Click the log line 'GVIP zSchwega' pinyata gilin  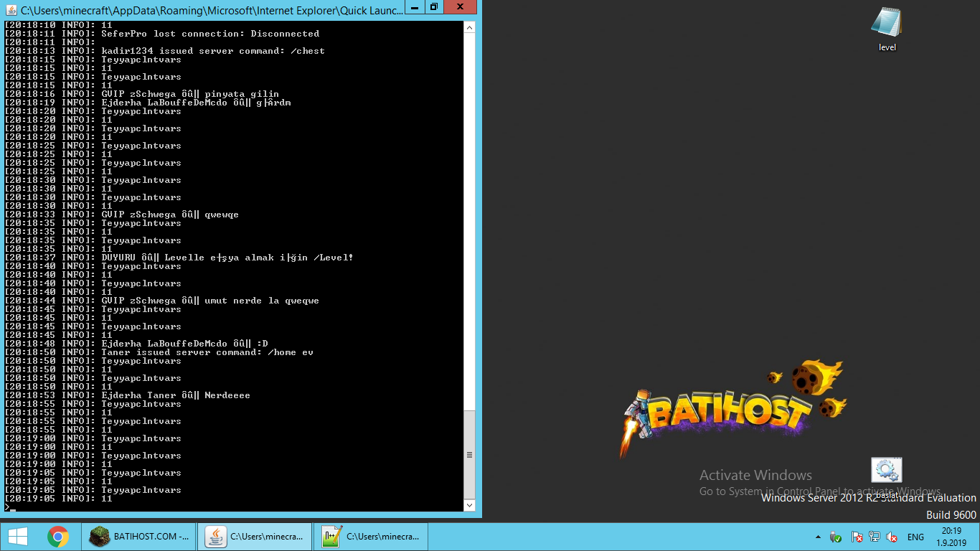tap(142, 94)
